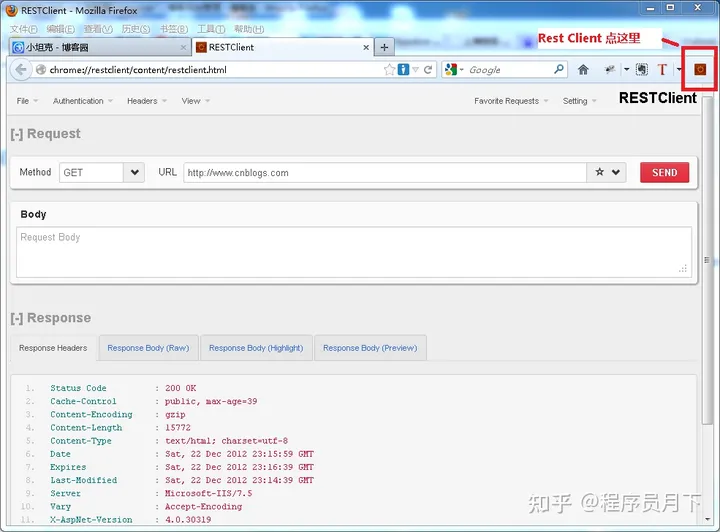Click the Content-Length value 15772

pos(178,428)
